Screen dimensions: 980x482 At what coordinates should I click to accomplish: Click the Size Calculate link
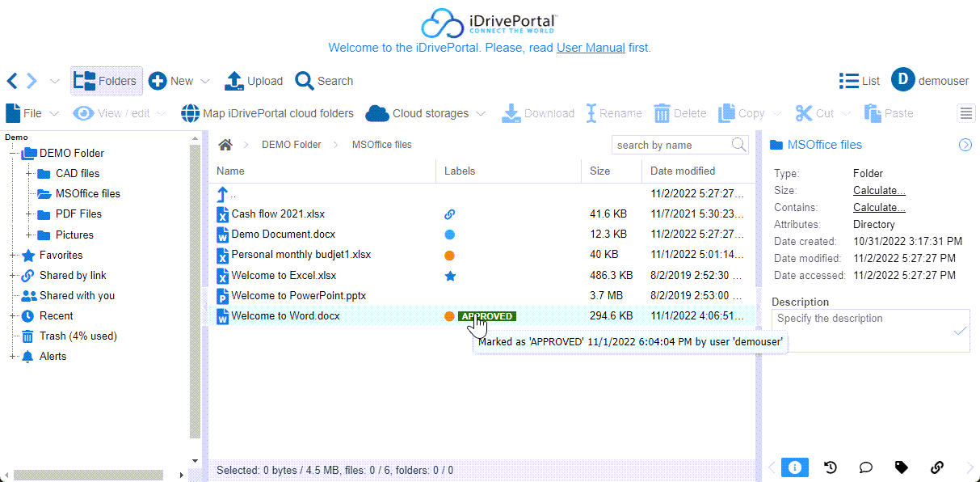click(x=879, y=191)
